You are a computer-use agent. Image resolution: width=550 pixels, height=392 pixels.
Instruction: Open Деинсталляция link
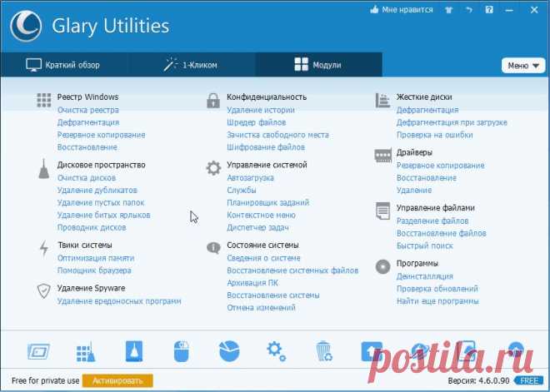[425, 276]
